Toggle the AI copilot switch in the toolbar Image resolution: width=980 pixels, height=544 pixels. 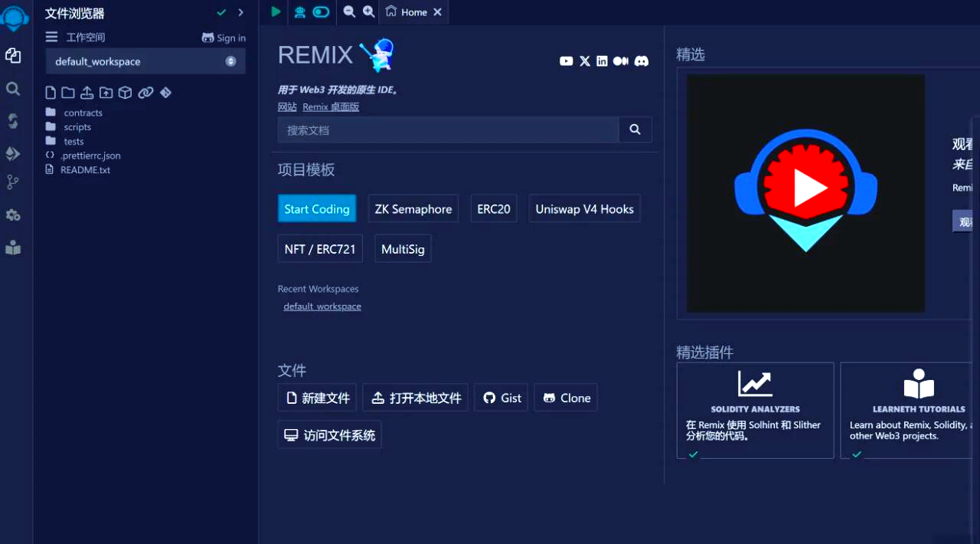pyautogui.click(x=321, y=11)
